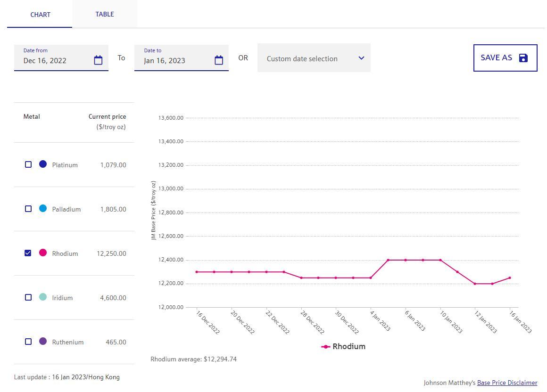This screenshot has width=547, height=392.
Task: Click the purple Ruthenium color dot
Action: coord(43,341)
